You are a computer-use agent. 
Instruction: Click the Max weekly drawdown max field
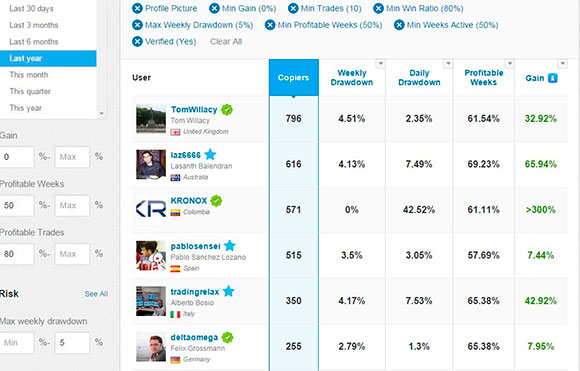72,343
